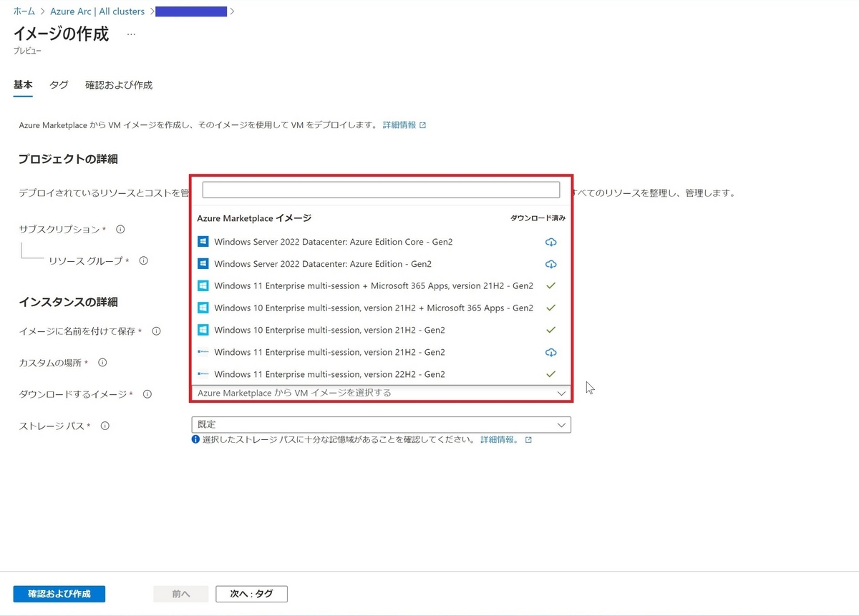The height and width of the screenshot is (616, 859).
Task: Click the blue 確認および作成 button
Action: click(x=59, y=594)
